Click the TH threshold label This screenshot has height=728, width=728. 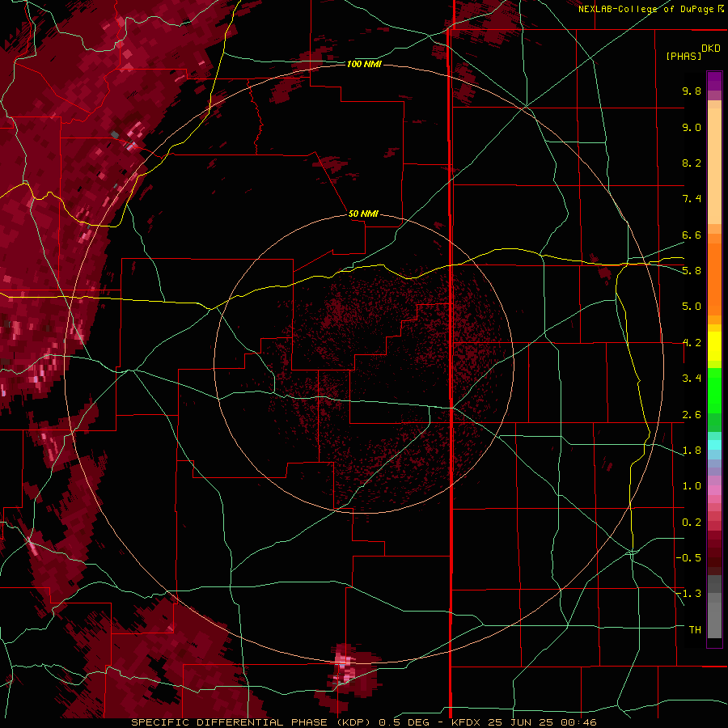tap(695, 630)
